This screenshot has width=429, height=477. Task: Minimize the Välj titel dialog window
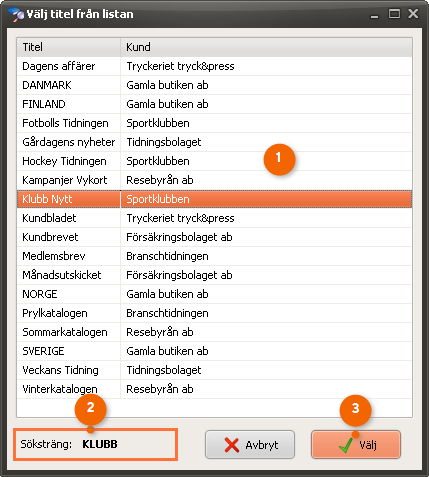(x=375, y=15)
